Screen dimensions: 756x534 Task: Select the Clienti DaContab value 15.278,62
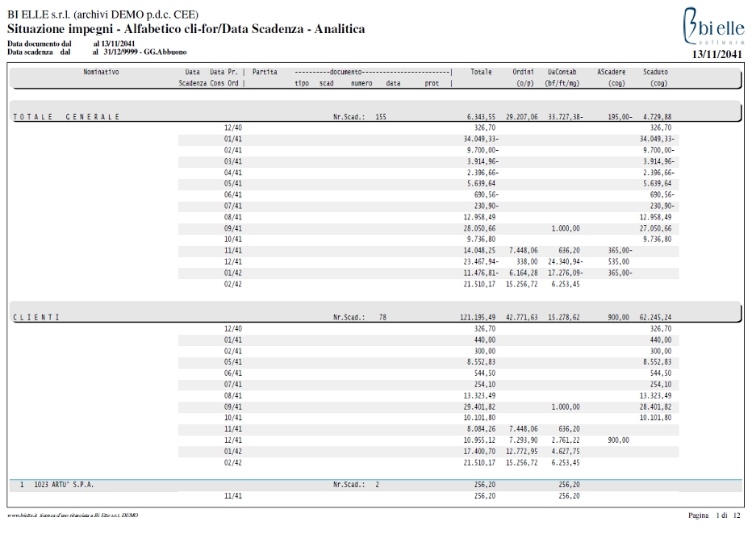(564, 318)
